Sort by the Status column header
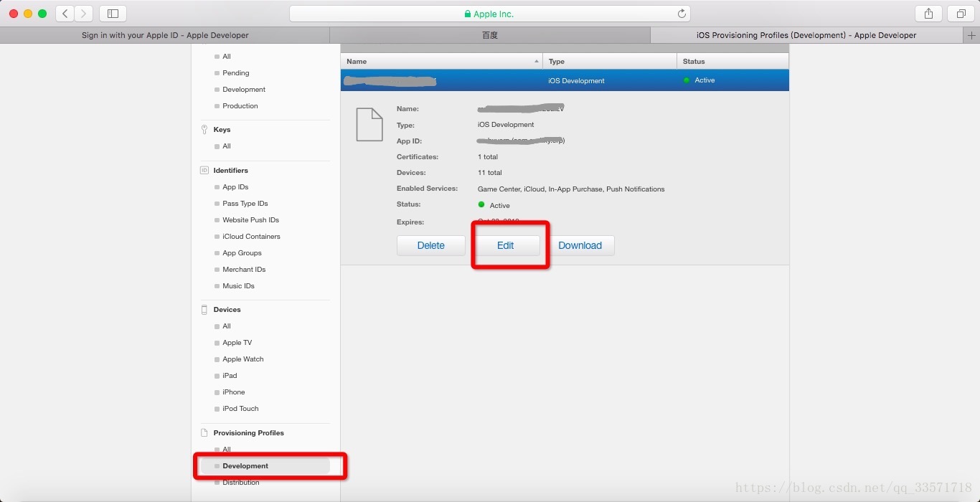The height and width of the screenshot is (502, 980). pos(732,62)
